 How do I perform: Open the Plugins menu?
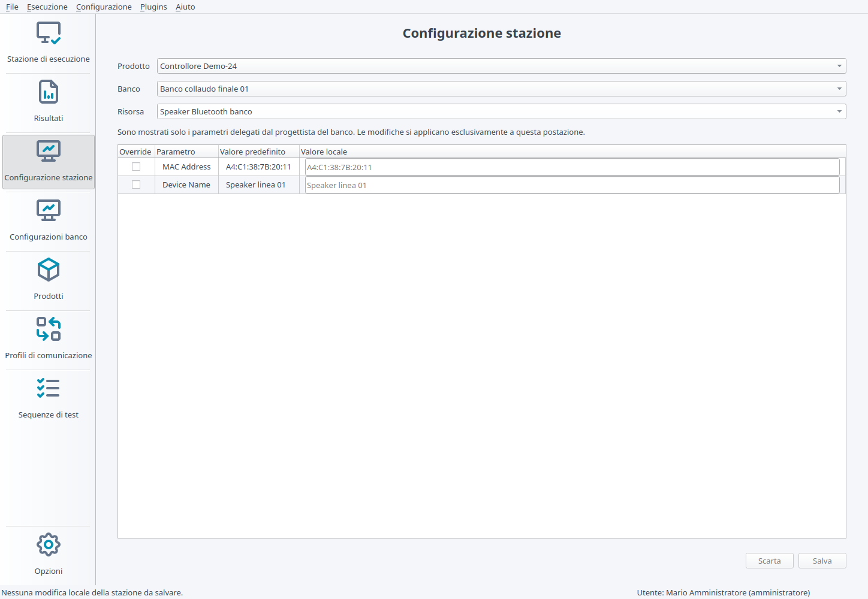(153, 7)
